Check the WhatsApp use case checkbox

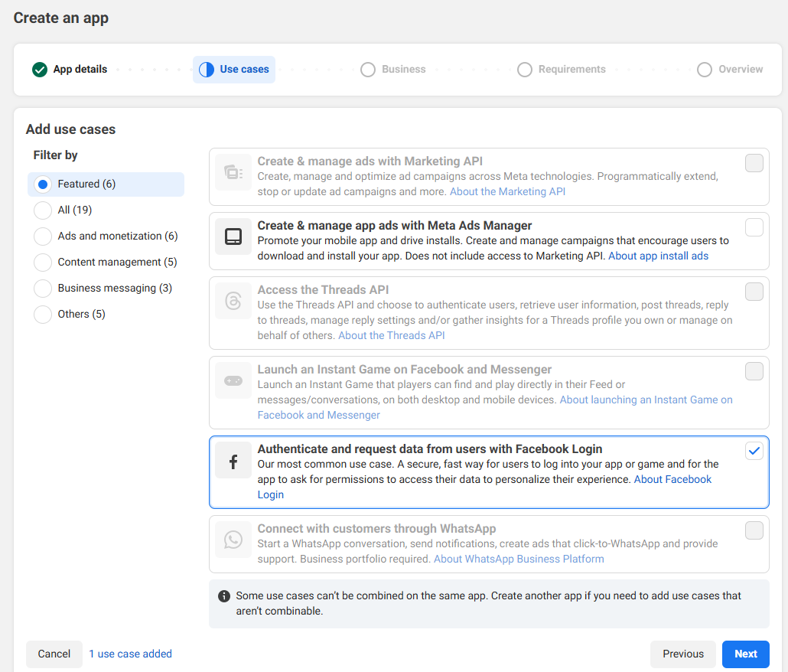pyautogui.click(x=754, y=530)
